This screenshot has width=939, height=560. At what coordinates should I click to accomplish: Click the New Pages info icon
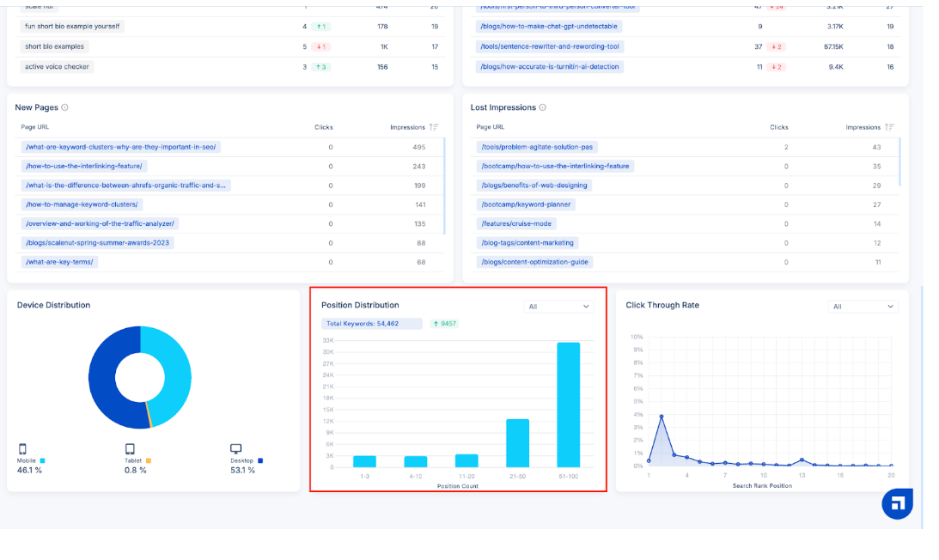65,107
